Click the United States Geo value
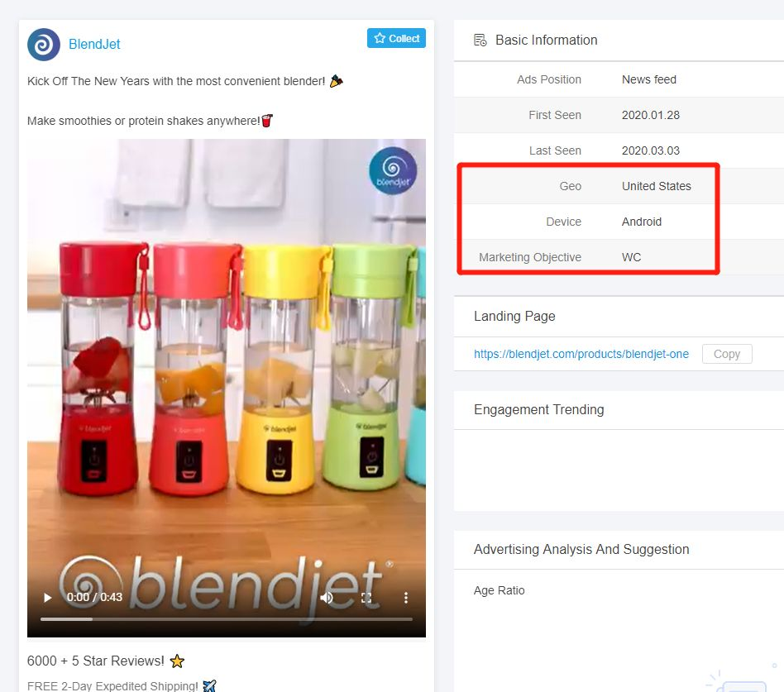 [x=656, y=186]
